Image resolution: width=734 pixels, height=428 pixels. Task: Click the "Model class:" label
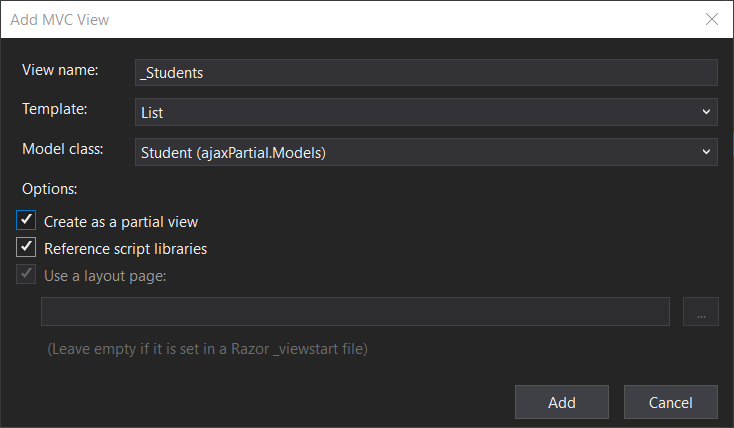(x=64, y=150)
